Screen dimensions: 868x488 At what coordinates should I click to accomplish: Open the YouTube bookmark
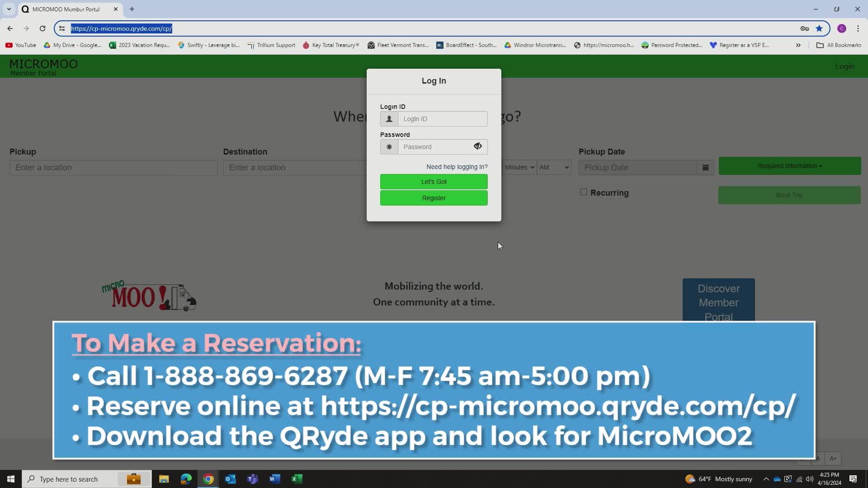21,45
